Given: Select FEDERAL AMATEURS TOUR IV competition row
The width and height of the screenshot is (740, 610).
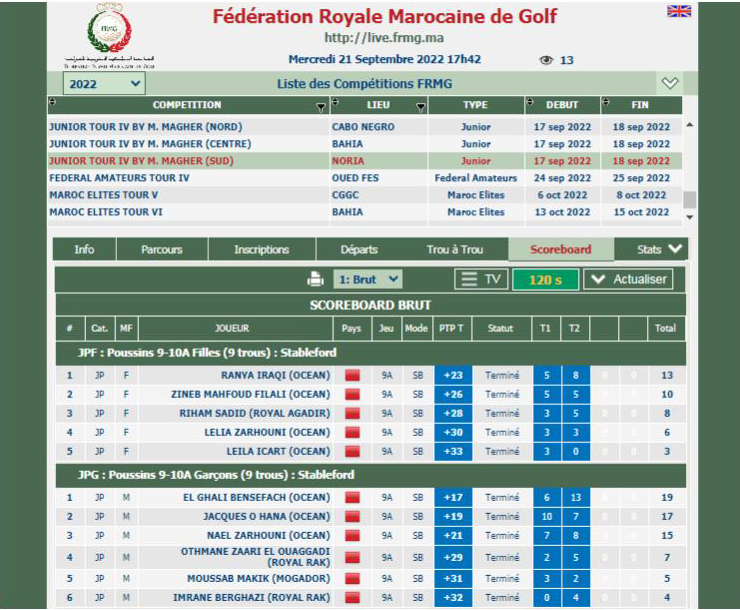Looking at the screenshot, I should pyautogui.click(x=119, y=178).
